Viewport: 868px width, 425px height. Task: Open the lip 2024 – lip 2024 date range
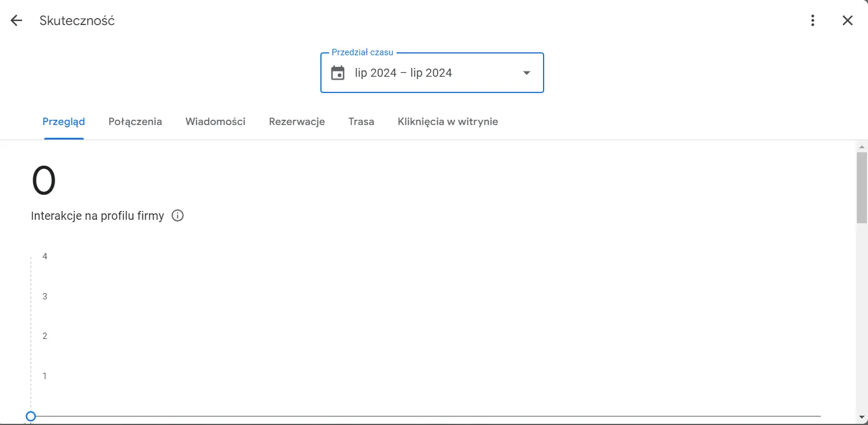432,73
